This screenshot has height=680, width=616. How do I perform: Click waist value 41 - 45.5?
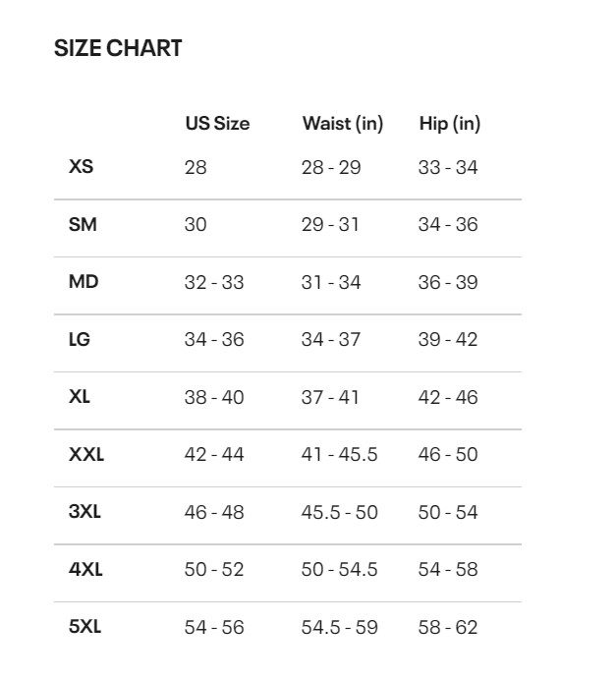coord(339,455)
